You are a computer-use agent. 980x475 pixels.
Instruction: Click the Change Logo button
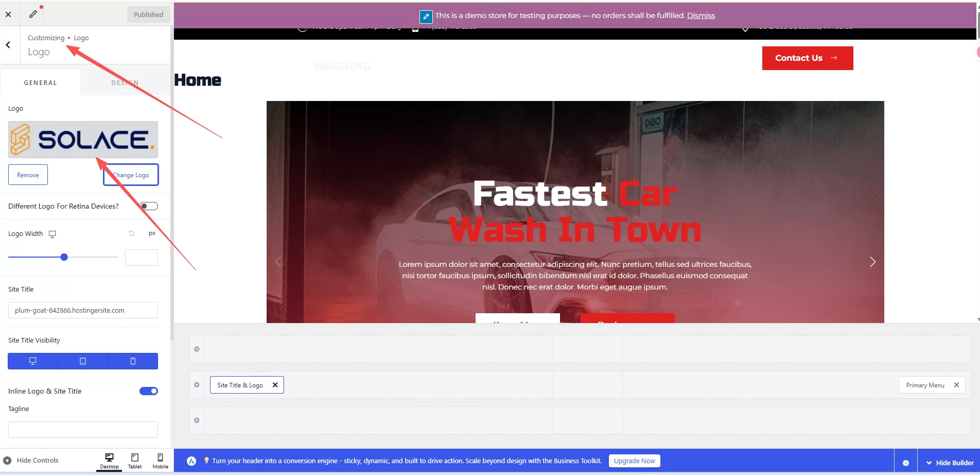131,175
